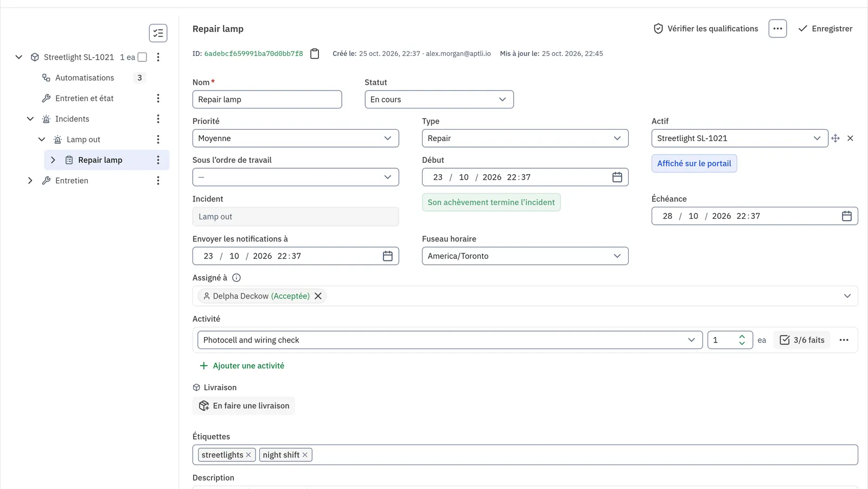Open the Début calendar picker
This screenshot has width=868, height=489.
pos(617,177)
